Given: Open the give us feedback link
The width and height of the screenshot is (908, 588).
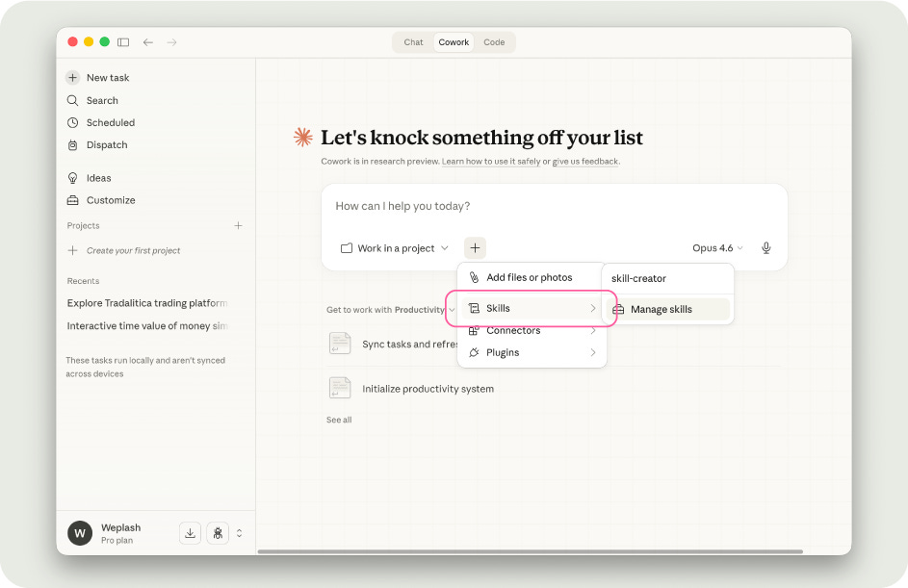Looking at the screenshot, I should 584,162.
